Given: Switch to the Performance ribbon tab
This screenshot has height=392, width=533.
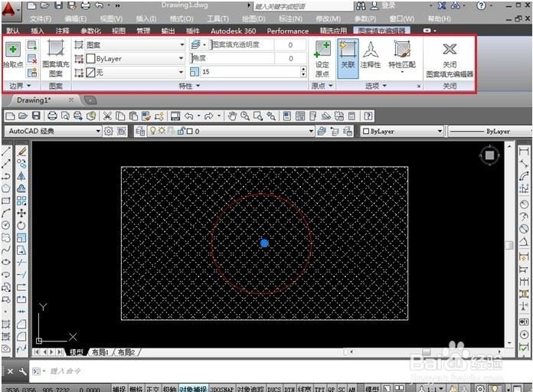Looking at the screenshot, I should pyautogui.click(x=288, y=31).
